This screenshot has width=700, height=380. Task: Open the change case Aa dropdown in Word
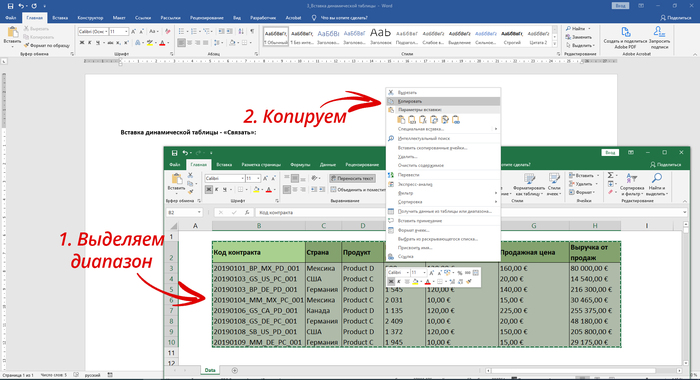click(154, 32)
